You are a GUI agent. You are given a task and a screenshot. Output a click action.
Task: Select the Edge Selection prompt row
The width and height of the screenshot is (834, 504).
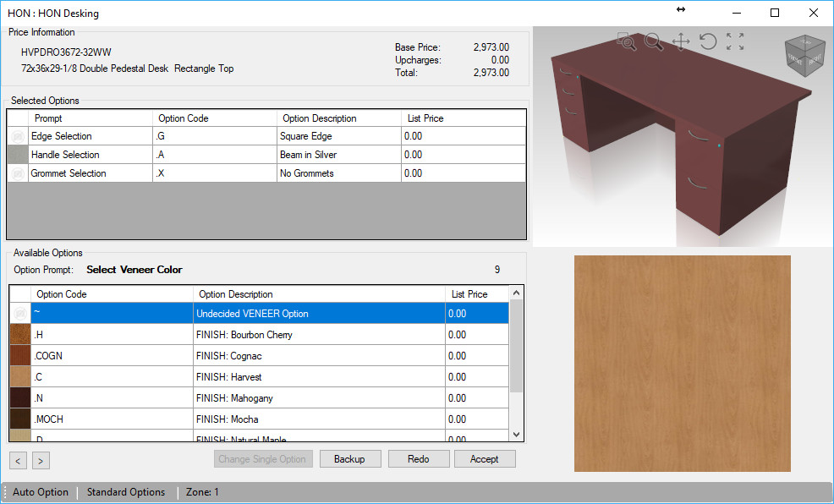91,137
